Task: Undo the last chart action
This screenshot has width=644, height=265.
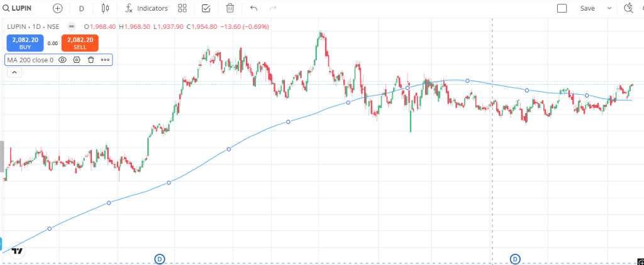Action: click(x=253, y=8)
